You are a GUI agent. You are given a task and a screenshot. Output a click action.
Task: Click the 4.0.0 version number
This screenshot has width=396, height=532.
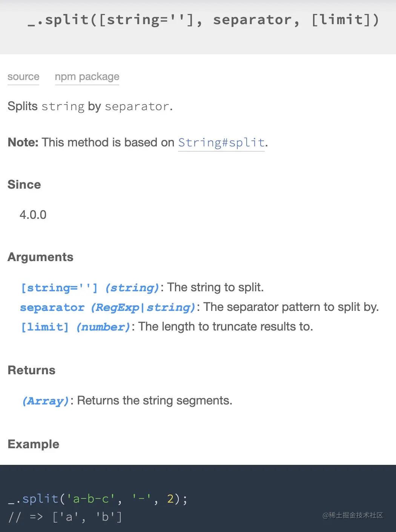click(x=33, y=215)
